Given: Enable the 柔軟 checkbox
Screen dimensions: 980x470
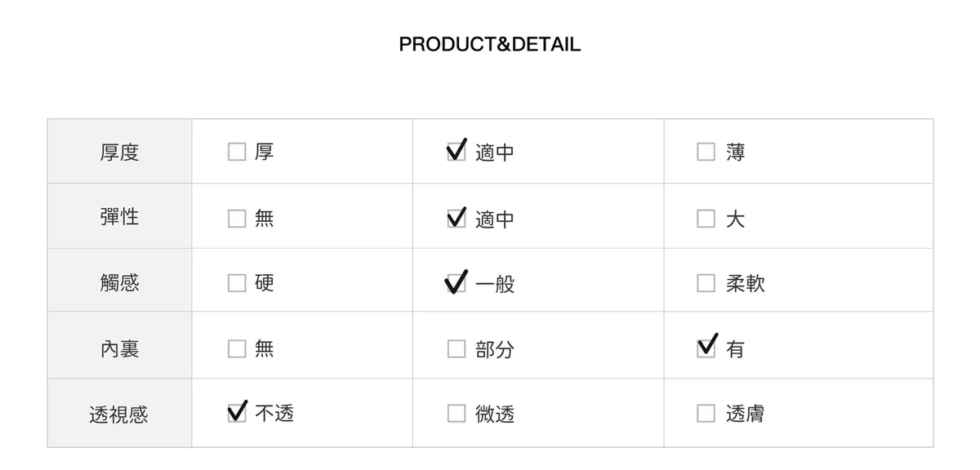Looking at the screenshot, I should (706, 283).
